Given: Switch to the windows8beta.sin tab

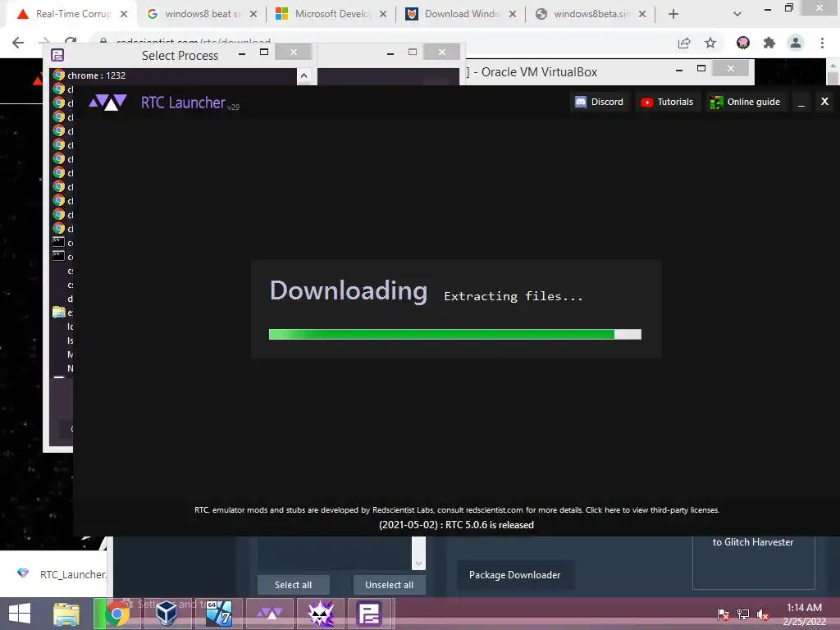Looking at the screenshot, I should coord(590,14).
